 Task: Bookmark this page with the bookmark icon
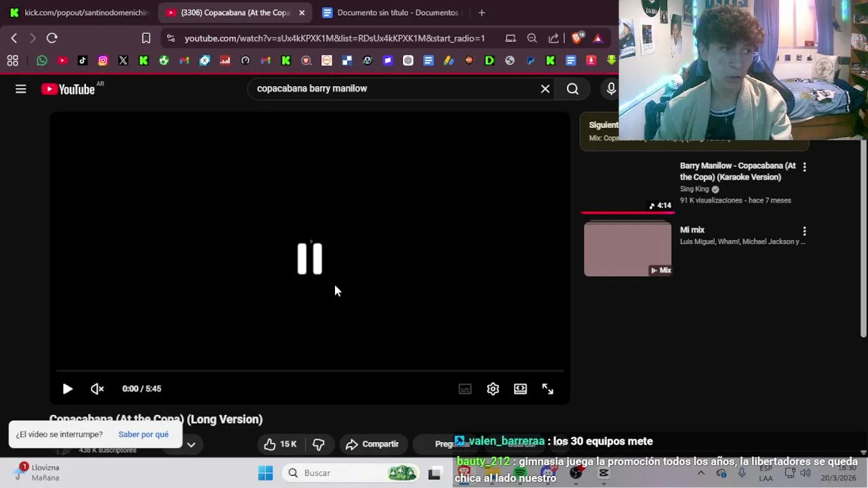pyautogui.click(x=146, y=38)
